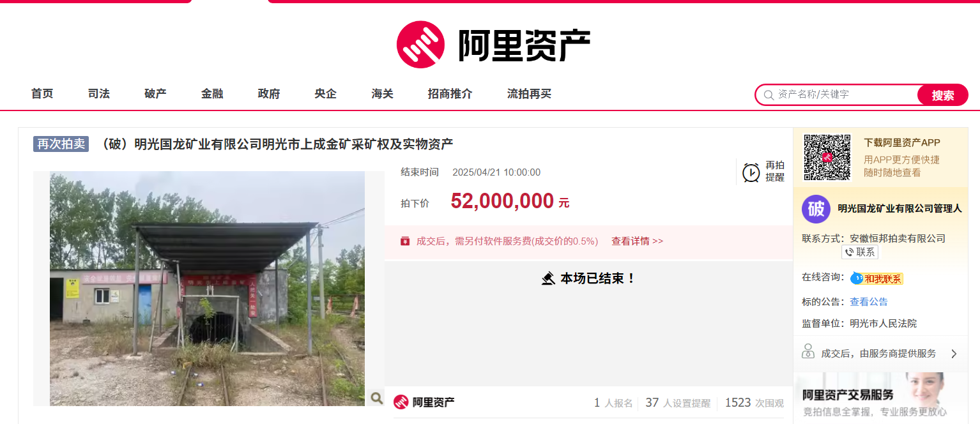
Task: Click the QR code for APP download
Action: tap(827, 158)
